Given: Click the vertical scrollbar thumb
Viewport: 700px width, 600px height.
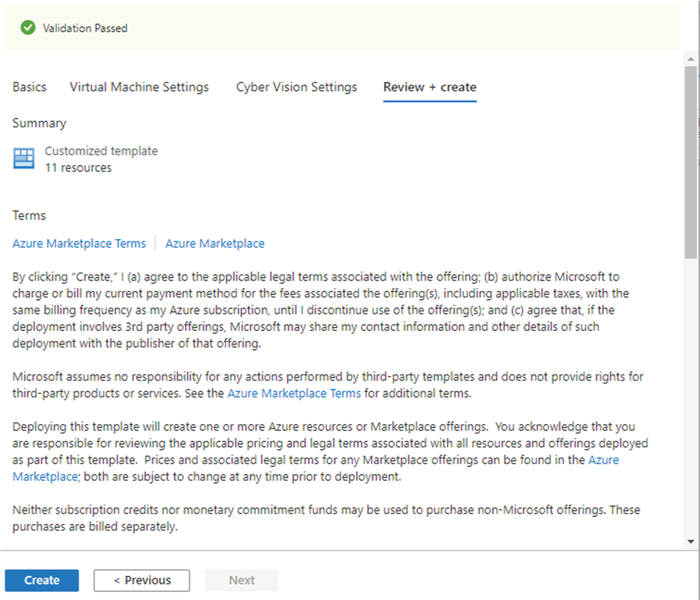Looking at the screenshot, I should [691, 162].
